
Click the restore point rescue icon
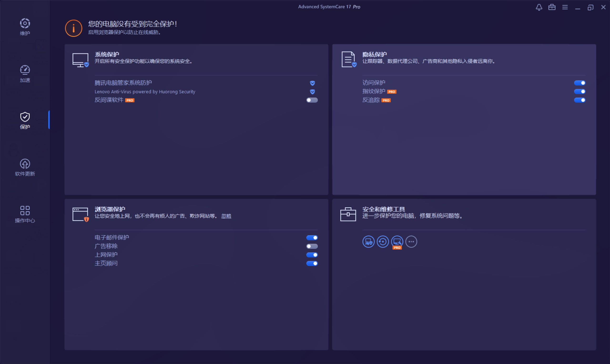pyautogui.click(x=383, y=242)
